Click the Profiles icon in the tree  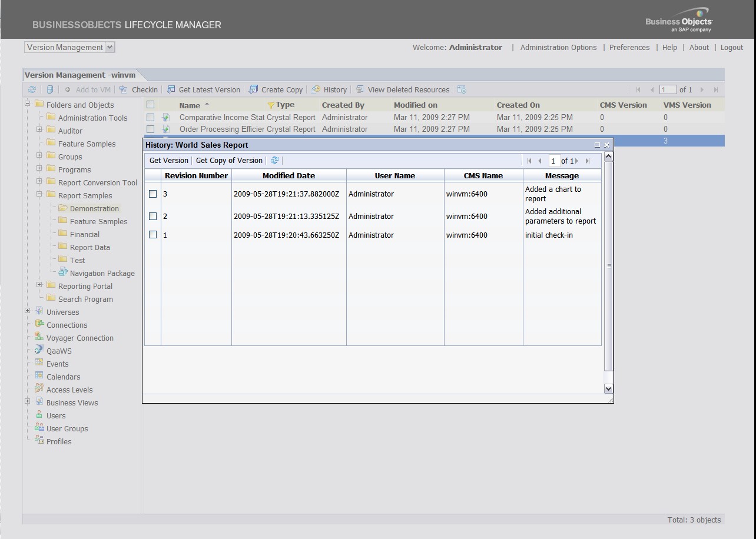[x=39, y=441]
